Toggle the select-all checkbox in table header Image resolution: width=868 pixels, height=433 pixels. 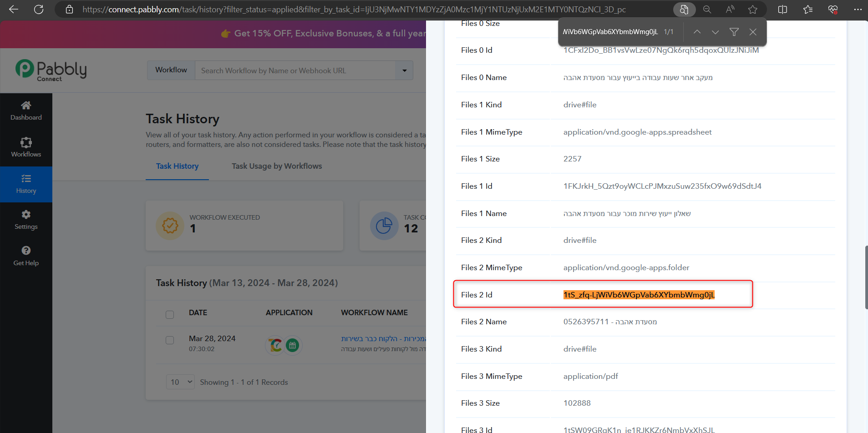click(x=170, y=315)
